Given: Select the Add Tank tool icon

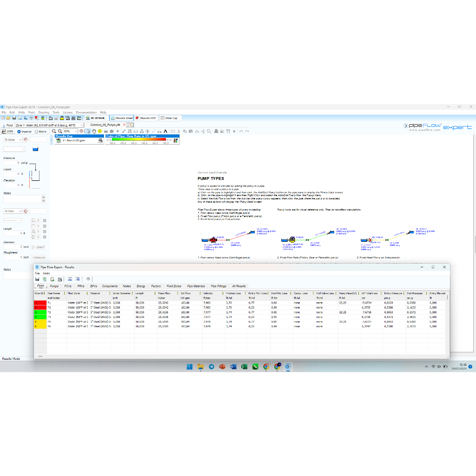Looking at the screenshot, I should tap(106, 132).
